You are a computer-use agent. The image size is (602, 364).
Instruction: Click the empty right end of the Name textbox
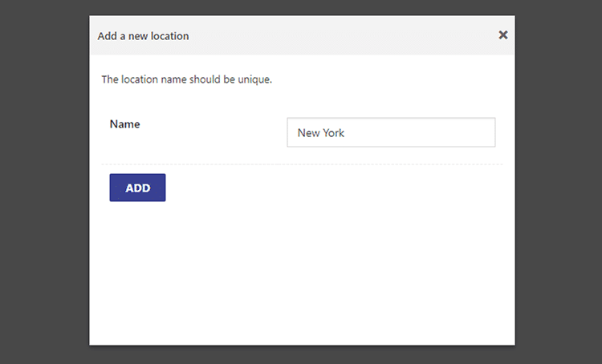[x=422, y=132]
